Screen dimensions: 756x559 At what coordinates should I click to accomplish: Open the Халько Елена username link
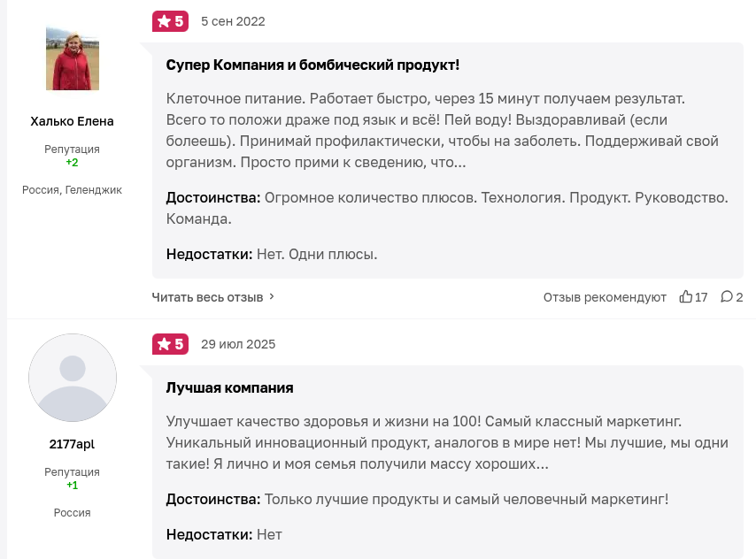tap(73, 121)
